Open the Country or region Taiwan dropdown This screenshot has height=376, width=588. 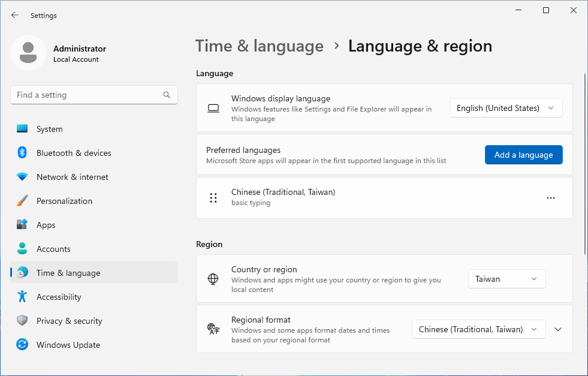coord(506,279)
